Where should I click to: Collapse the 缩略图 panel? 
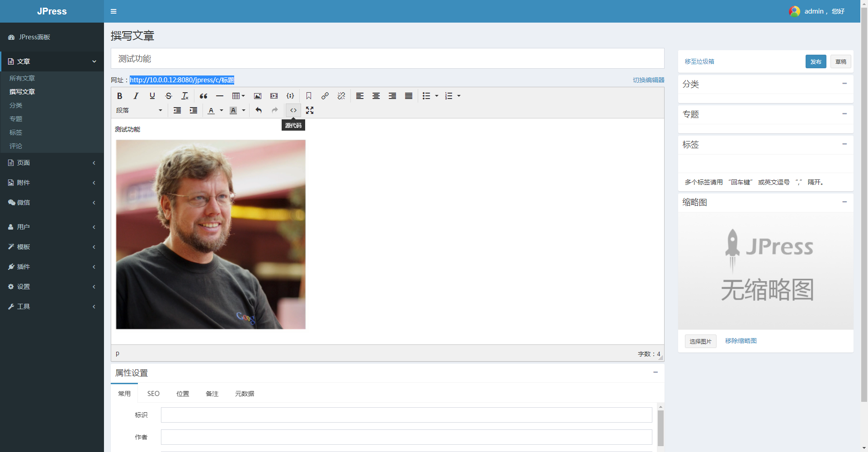pyautogui.click(x=844, y=202)
